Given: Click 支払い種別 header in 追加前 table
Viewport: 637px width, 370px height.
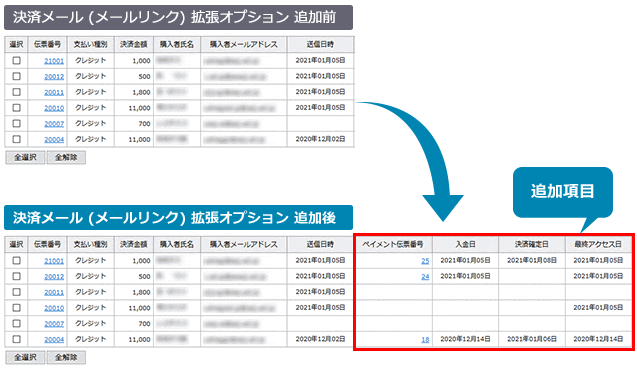Looking at the screenshot, I should (x=91, y=44).
